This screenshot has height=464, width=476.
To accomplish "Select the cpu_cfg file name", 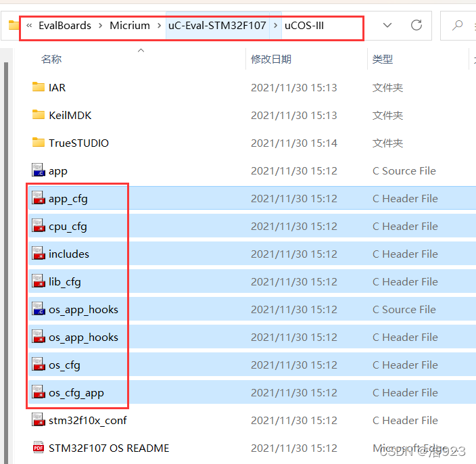I will (68, 227).
